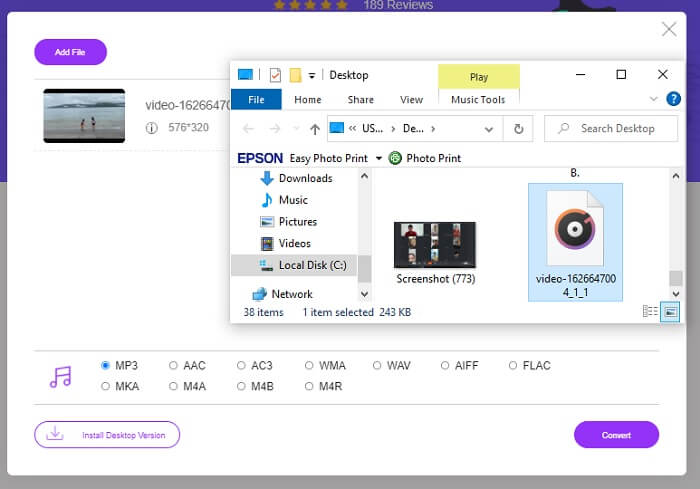The height and width of the screenshot is (489, 700).
Task: Switch to large icons view in Explorer
Action: click(x=670, y=312)
